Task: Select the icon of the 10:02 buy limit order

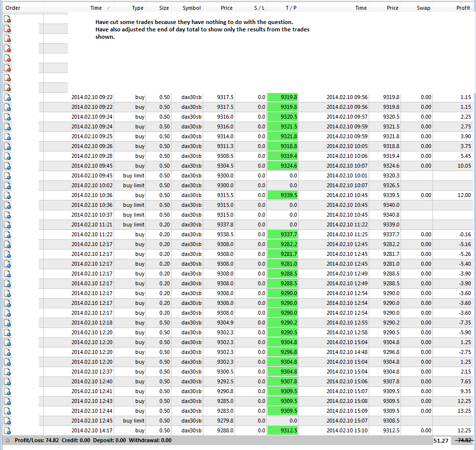Action: pyautogui.click(x=7, y=185)
